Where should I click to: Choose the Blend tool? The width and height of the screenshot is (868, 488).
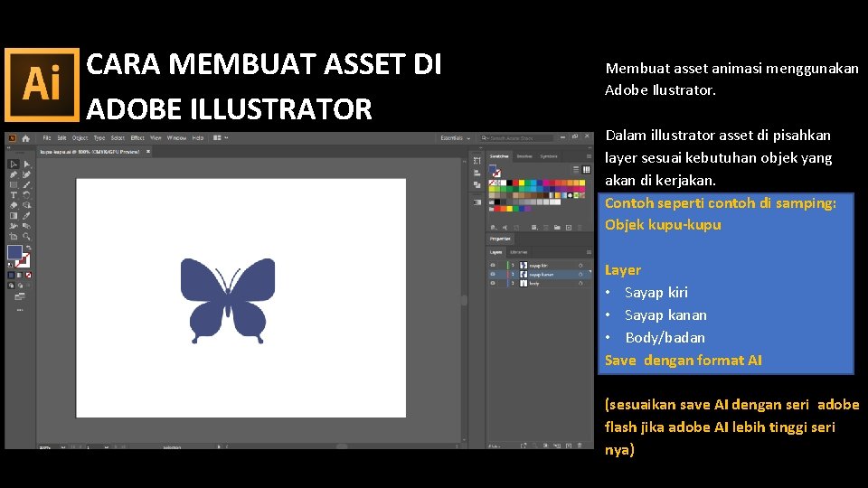[x=26, y=226]
